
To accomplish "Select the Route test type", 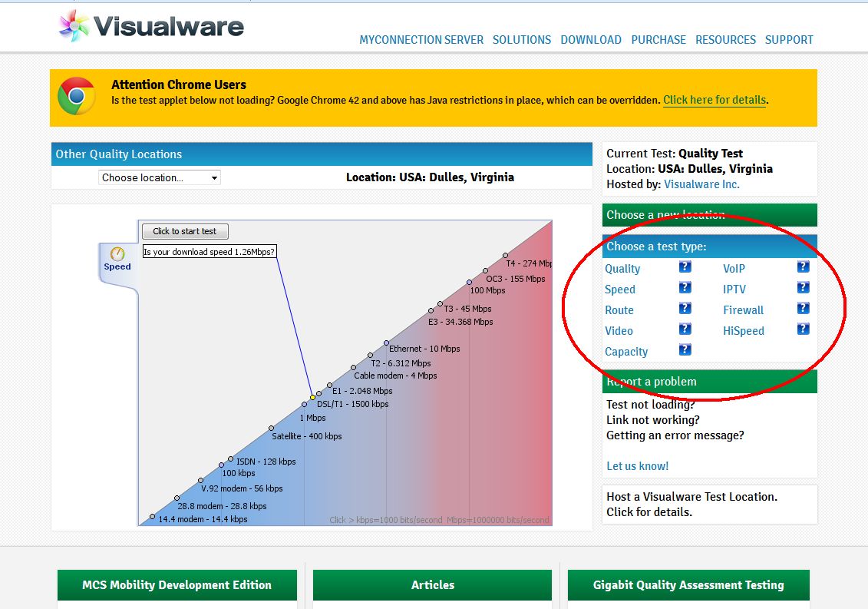I will click(x=619, y=310).
